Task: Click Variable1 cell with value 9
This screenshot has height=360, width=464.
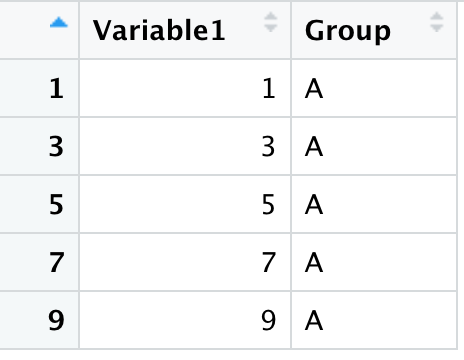Action: (x=185, y=320)
